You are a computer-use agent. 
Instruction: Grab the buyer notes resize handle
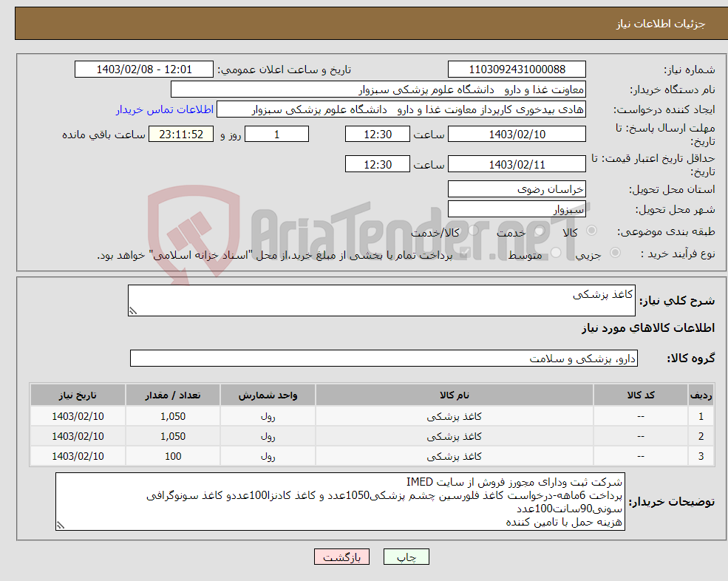[x=61, y=526]
